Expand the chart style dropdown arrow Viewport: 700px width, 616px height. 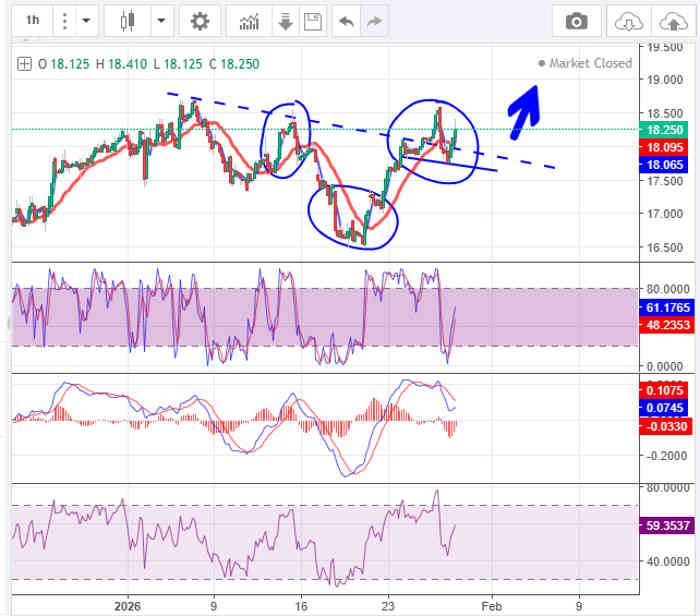point(160,20)
